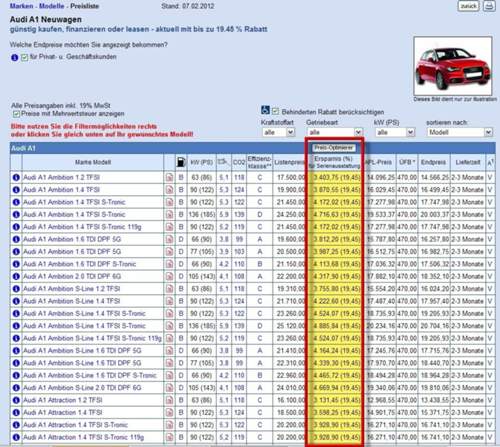This screenshot has height=447, width=500.
Task: Toggle 'Preise mit Mehrwertsteuer anzeigen' checkbox
Action: click(16, 114)
